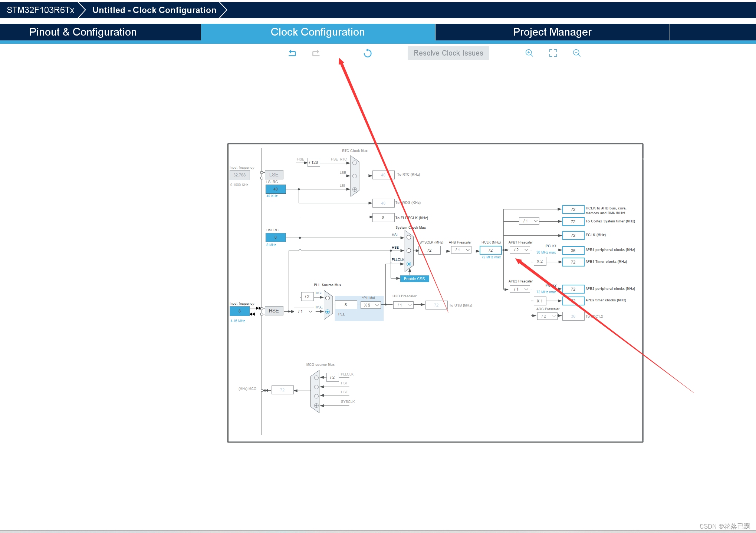
Task: Click the zoom in magnifier icon
Action: click(x=529, y=53)
